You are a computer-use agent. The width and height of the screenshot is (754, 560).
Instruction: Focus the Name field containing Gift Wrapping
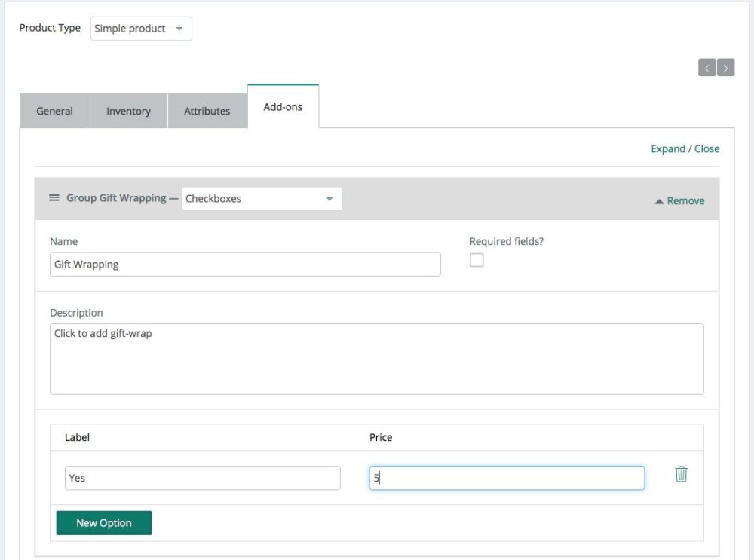(245, 265)
